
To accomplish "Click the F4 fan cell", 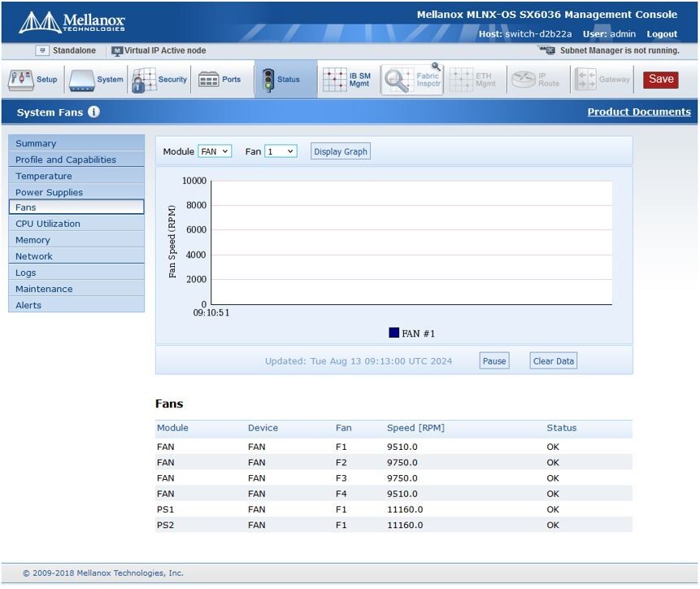I will pyautogui.click(x=341, y=494).
